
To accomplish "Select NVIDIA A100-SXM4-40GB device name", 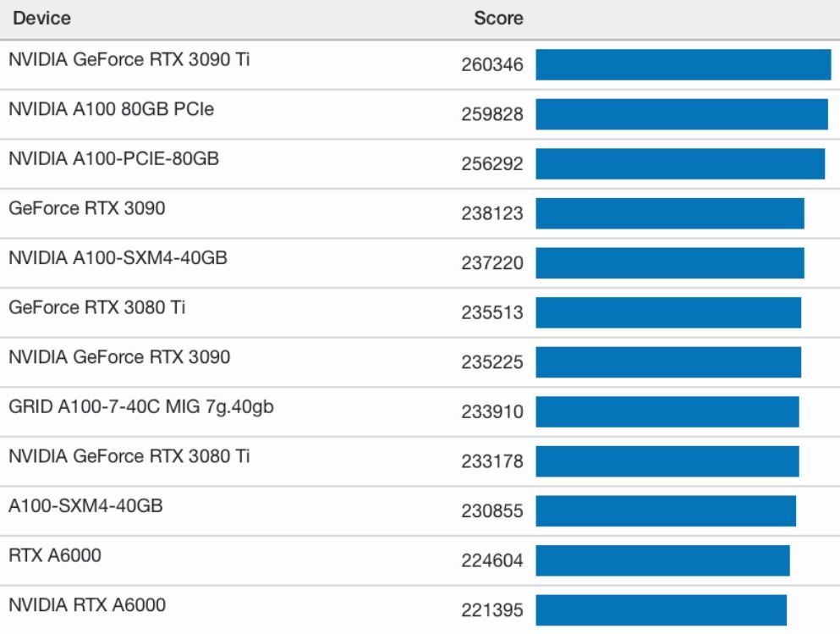I will click(118, 258).
